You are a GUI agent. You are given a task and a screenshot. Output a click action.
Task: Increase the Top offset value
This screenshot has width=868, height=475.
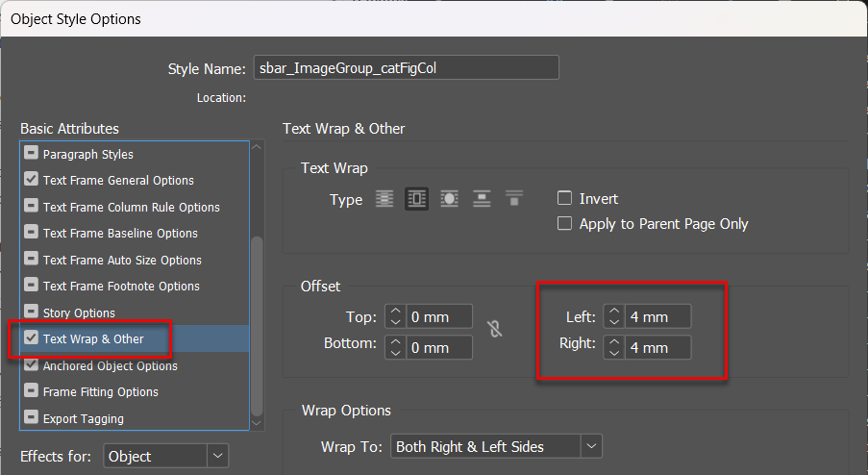tap(395, 312)
